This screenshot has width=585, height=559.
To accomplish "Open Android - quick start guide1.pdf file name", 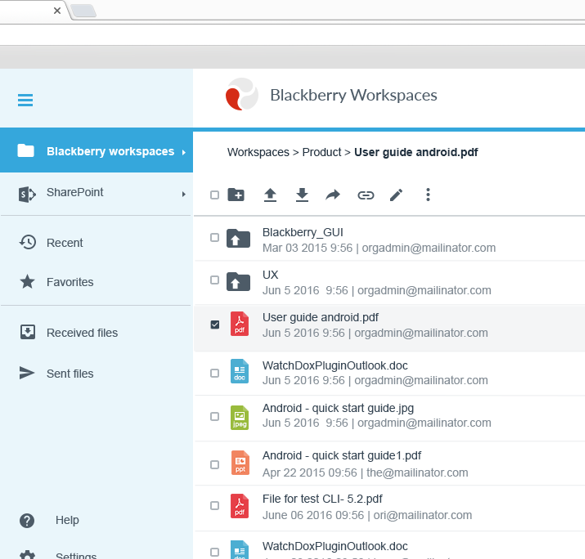I will point(342,456).
